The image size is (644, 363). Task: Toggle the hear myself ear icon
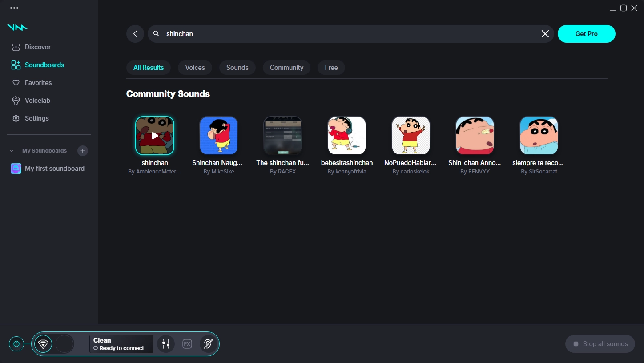(x=208, y=344)
